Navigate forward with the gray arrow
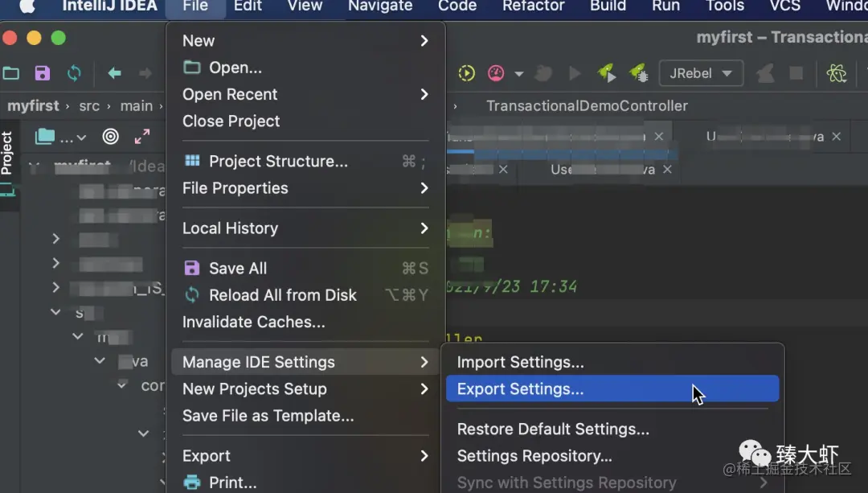This screenshot has height=493, width=868. [145, 73]
